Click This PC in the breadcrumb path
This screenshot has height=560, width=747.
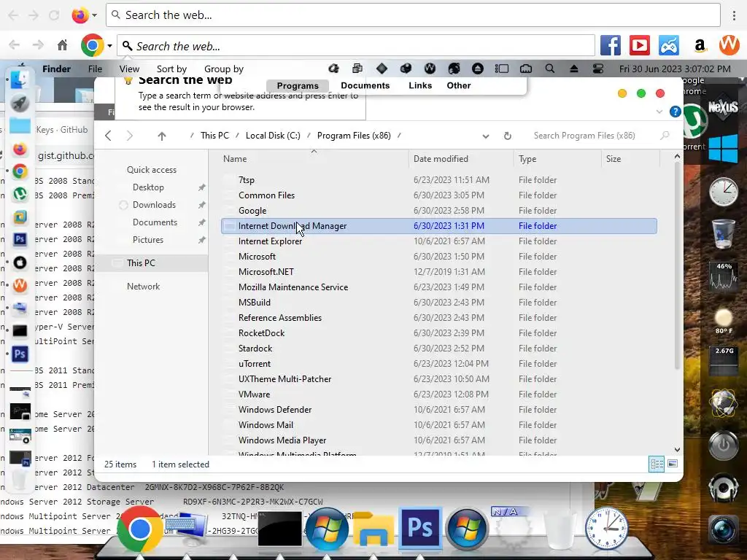coord(214,135)
